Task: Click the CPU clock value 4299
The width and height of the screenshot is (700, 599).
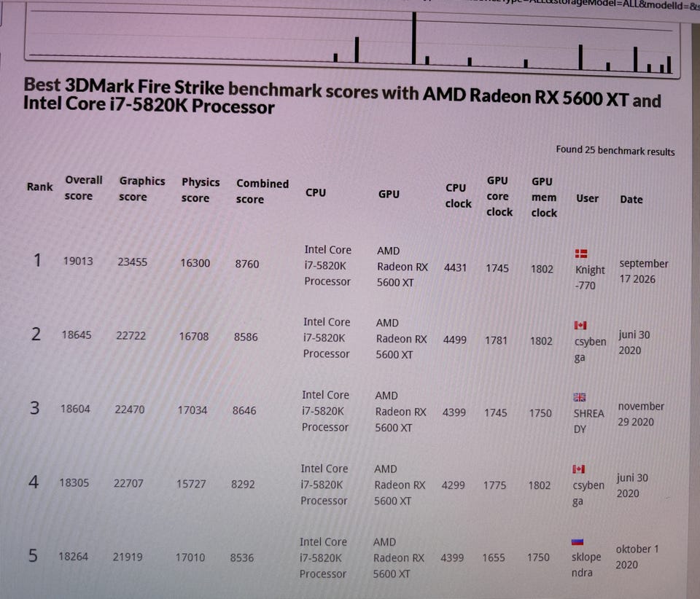Action: point(453,485)
